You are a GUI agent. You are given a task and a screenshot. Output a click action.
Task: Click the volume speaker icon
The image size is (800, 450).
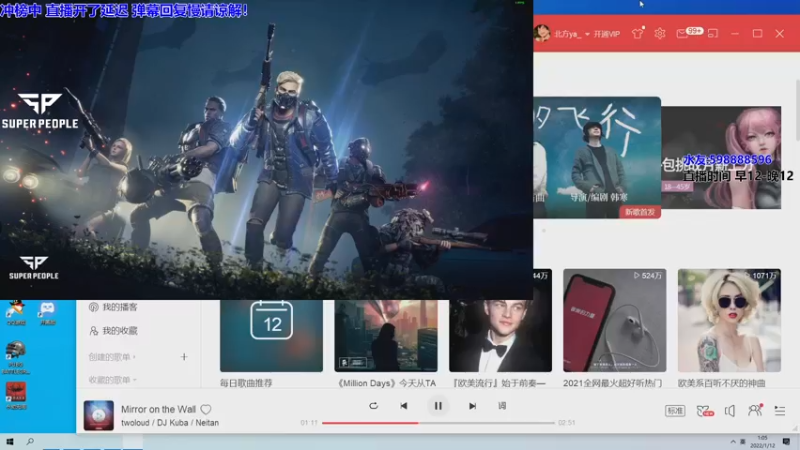tap(730, 411)
